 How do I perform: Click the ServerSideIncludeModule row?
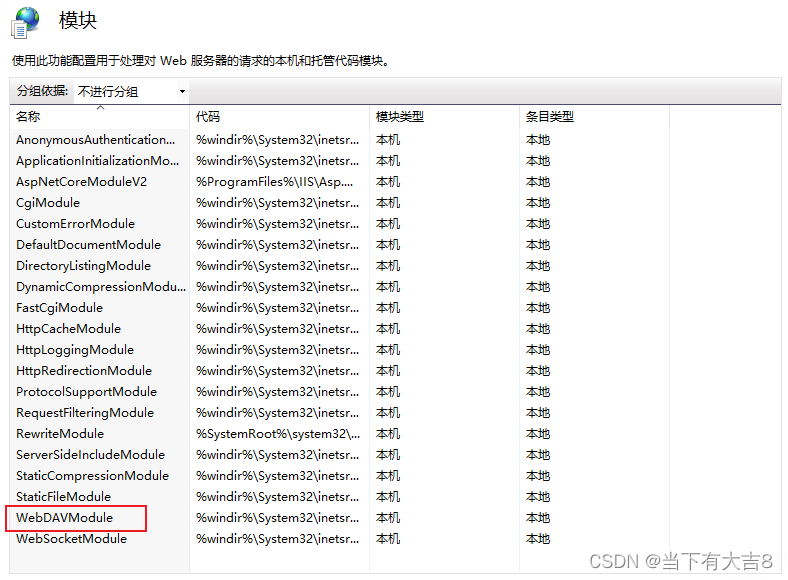90,455
